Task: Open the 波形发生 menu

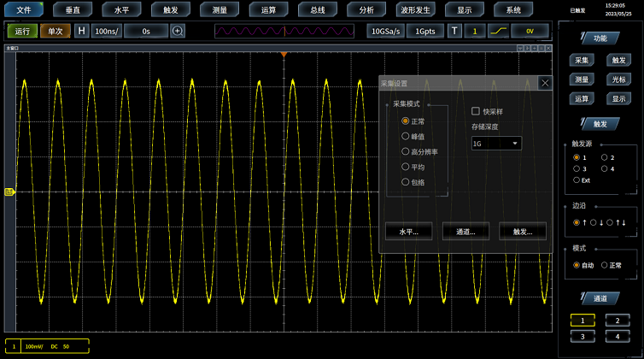Action: click(x=415, y=10)
